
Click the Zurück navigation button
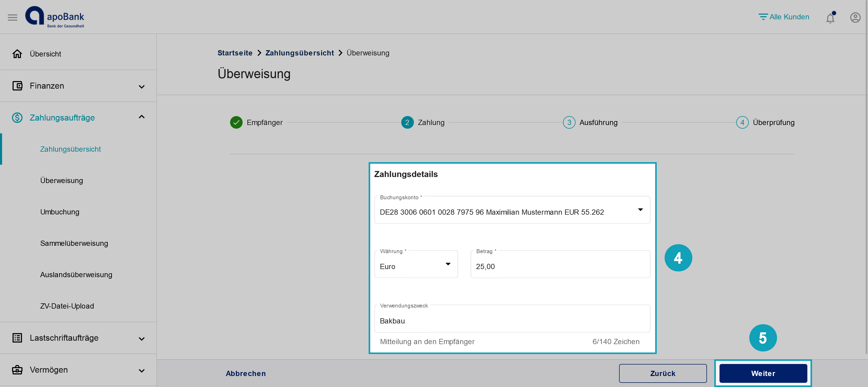coord(663,373)
